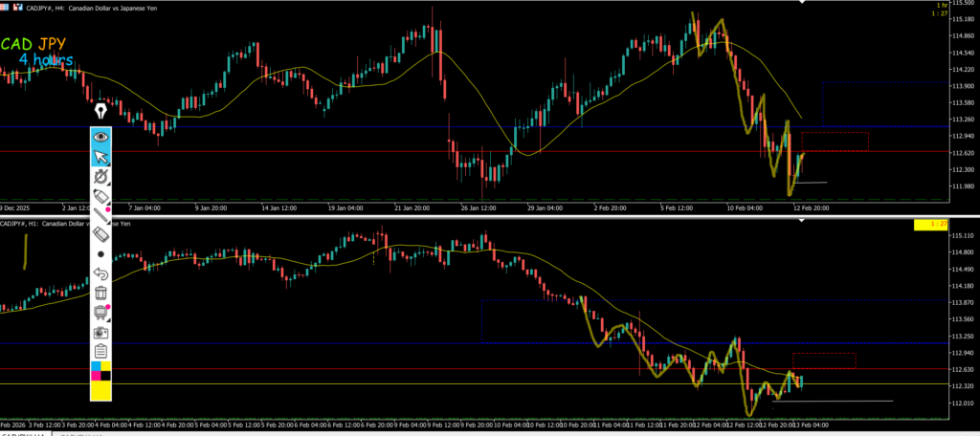This screenshot has height=436, width=980.
Task: Select the highlighter marker tool
Action: [100, 195]
